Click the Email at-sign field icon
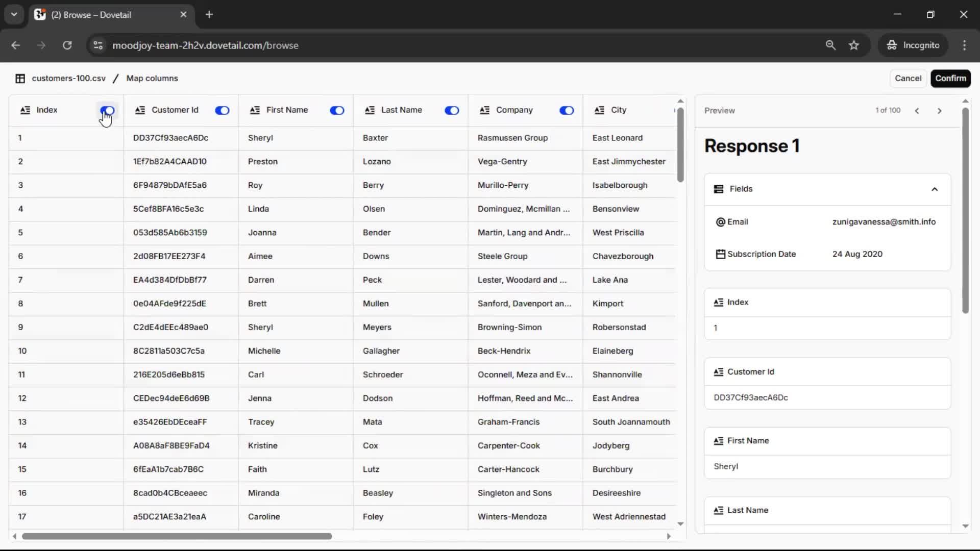Screen dimensions: 980x551 click(x=720, y=222)
